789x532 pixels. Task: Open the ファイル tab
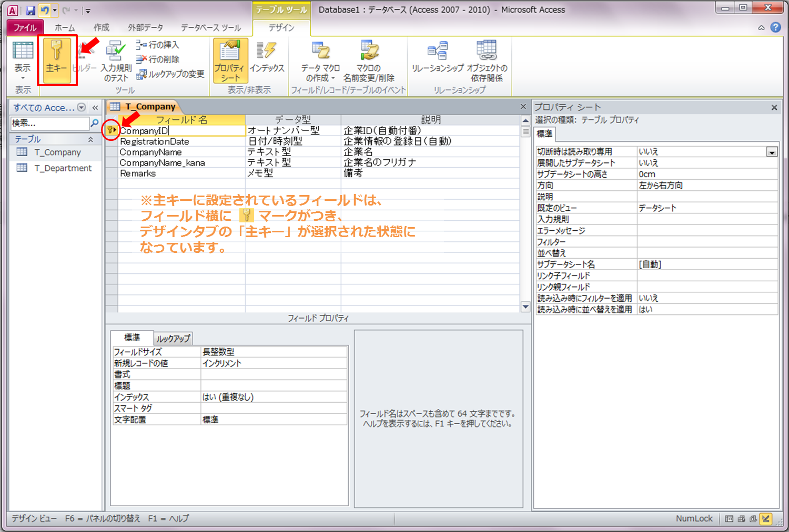25,27
